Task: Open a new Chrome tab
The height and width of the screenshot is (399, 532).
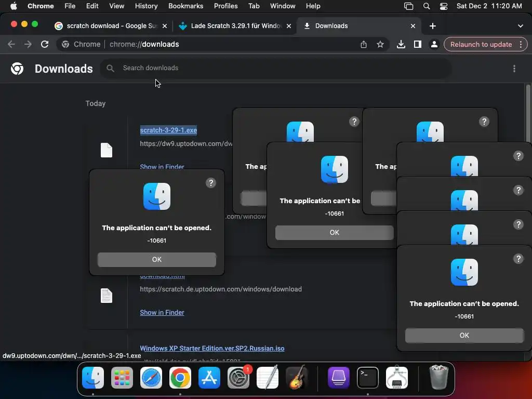Action: tap(433, 26)
